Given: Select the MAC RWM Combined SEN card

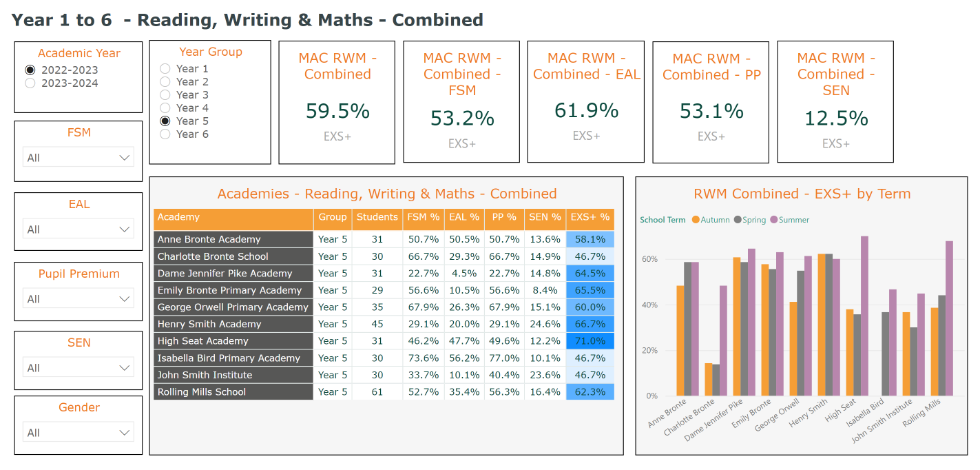Looking at the screenshot, I should (x=835, y=102).
